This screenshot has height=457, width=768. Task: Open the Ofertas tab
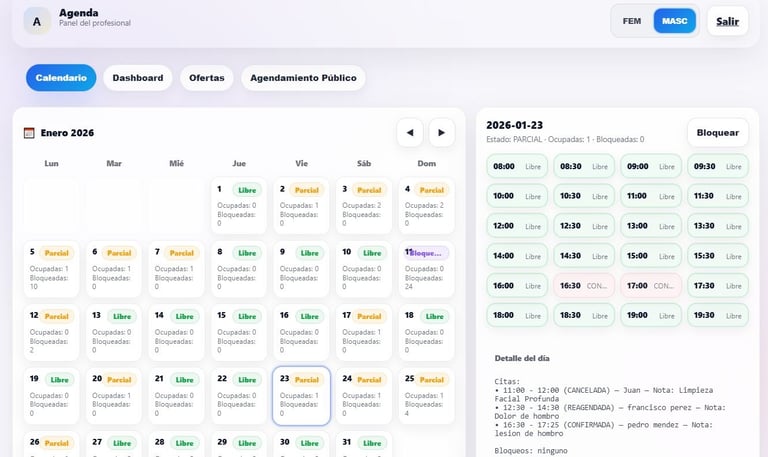(x=207, y=77)
